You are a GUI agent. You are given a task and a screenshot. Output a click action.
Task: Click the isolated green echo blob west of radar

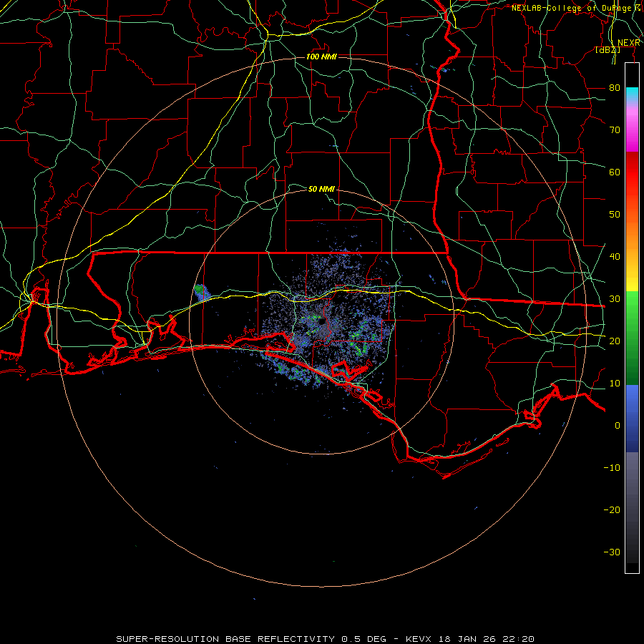coord(201,291)
